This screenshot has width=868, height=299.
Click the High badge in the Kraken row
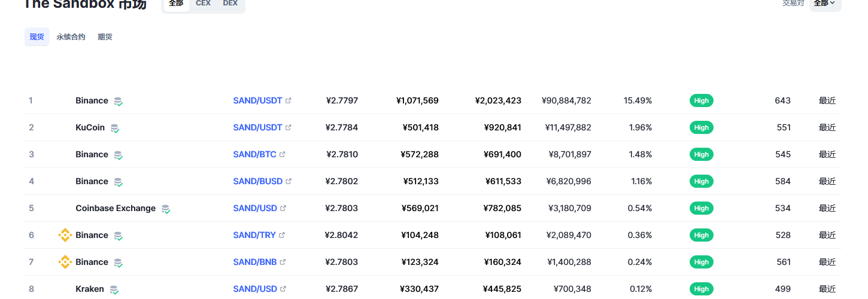pyautogui.click(x=702, y=289)
